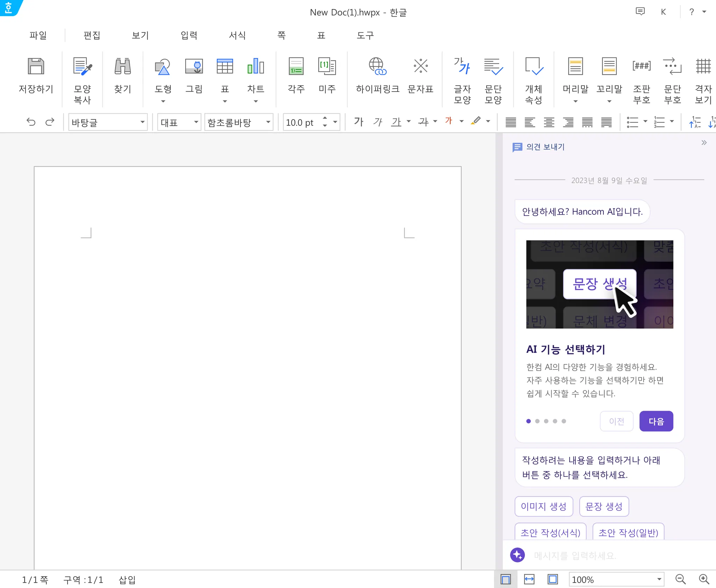Toggle bold 가 formatting
This screenshot has width=716, height=588.
(x=359, y=122)
